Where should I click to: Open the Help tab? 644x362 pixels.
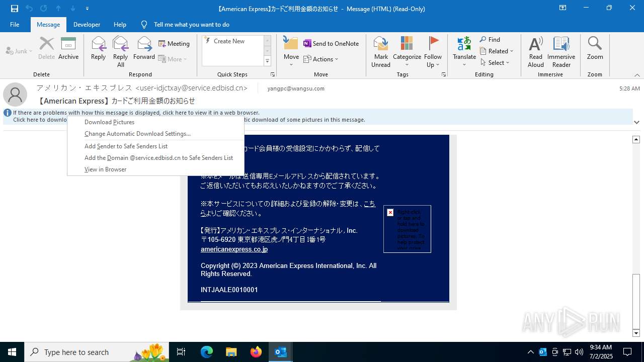tap(120, 25)
